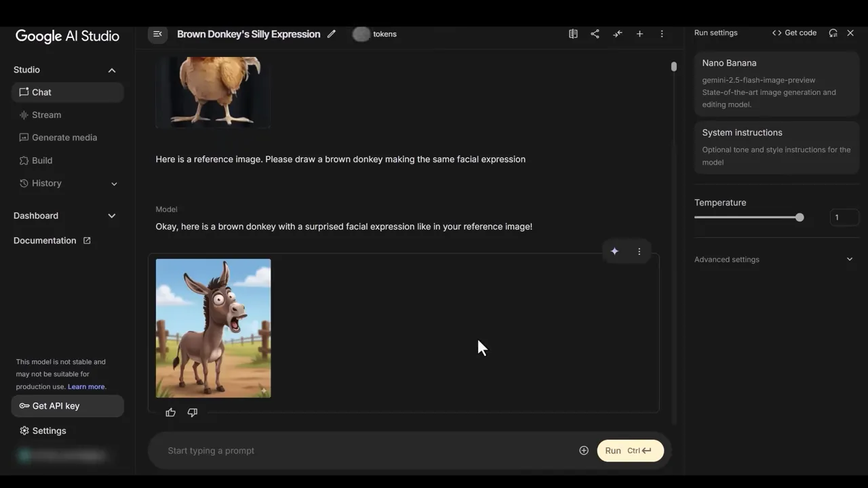This screenshot has height=488, width=868.
Task: Collapse the Studio section
Action: pyautogui.click(x=112, y=70)
